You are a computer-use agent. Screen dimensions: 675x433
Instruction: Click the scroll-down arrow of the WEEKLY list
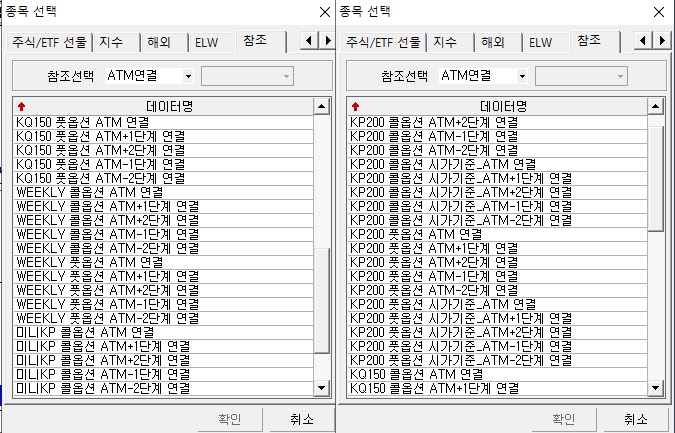[x=321, y=387]
